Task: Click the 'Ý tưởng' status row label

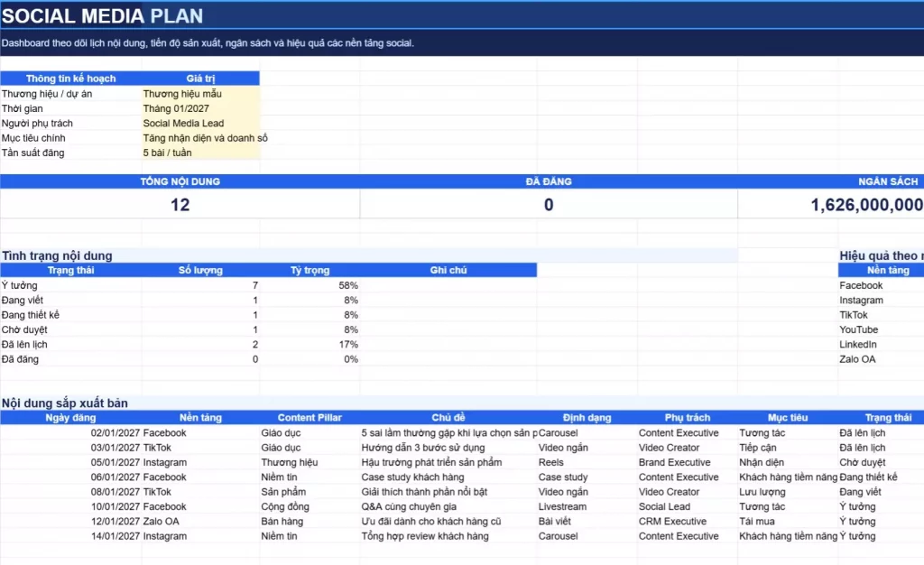Action: pyautogui.click(x=20, y=285)
